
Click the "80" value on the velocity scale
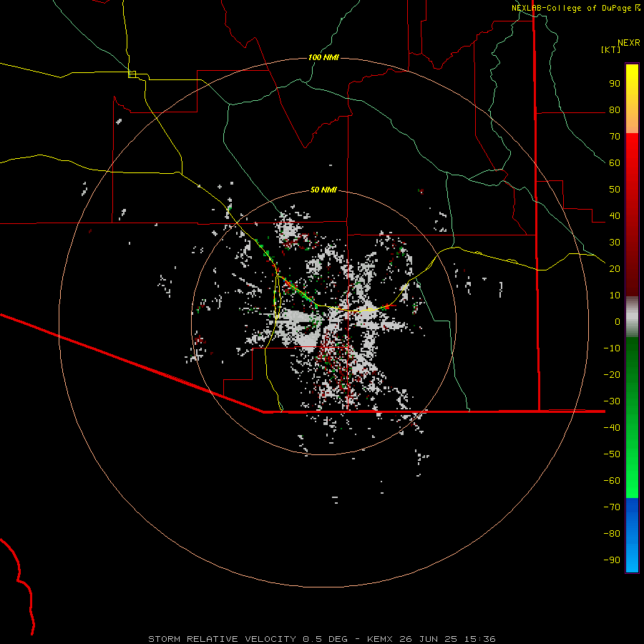[x=615, y=110]
